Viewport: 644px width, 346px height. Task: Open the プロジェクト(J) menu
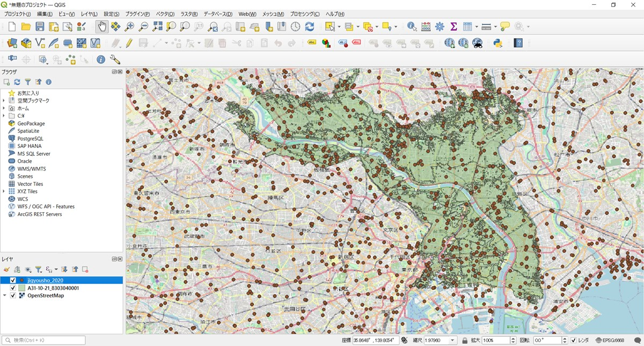coord(18,14)
